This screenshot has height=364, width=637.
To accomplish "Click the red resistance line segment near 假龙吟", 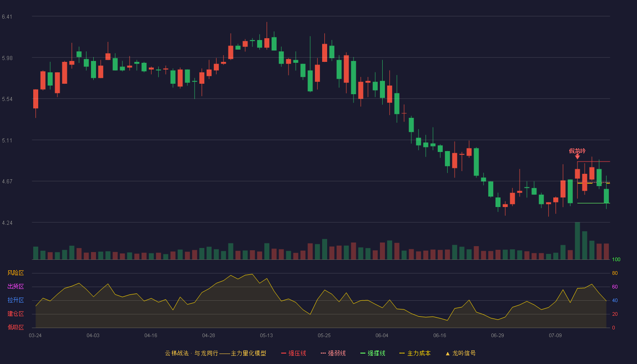I will pos(593,162).
